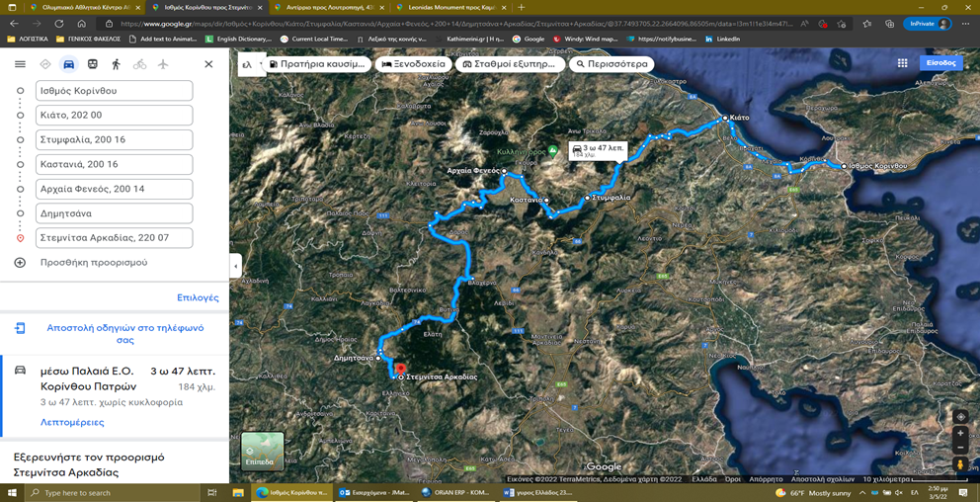
Task: Click the Αρχαία Φενεός waypoint field
Action: point(115,189)
